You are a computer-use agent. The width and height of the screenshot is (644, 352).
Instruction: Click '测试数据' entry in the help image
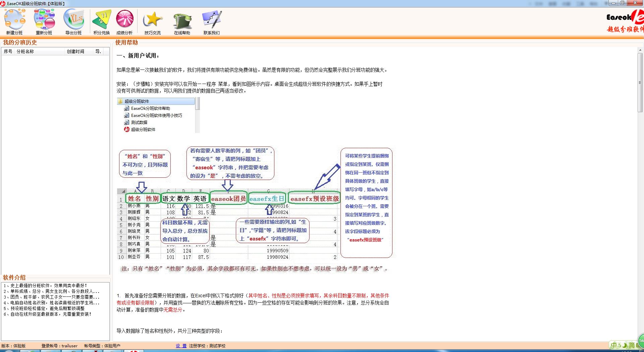click(x=136, y=122)
